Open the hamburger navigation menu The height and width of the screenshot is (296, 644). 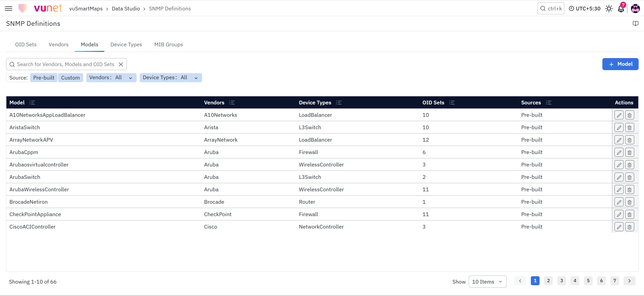click(x=9, y=8)
